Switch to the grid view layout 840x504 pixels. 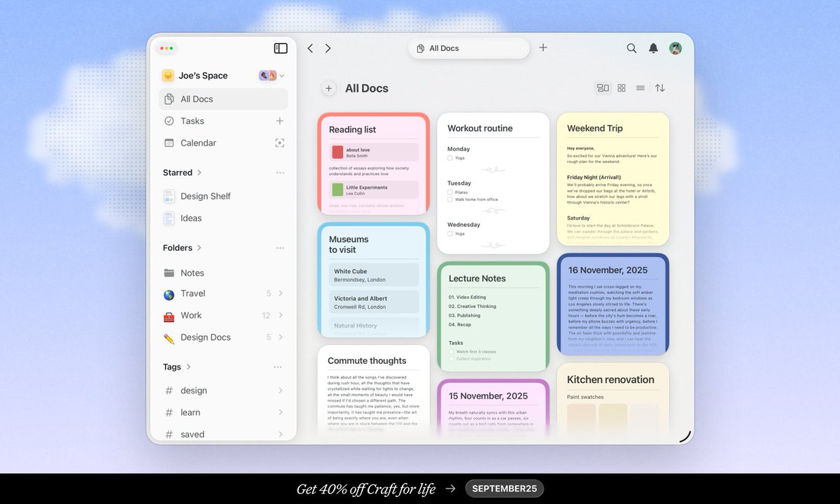point(622,88)
